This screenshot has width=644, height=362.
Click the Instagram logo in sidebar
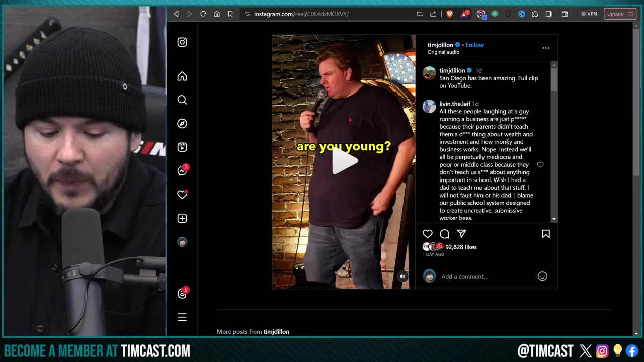tap(182, 42)
